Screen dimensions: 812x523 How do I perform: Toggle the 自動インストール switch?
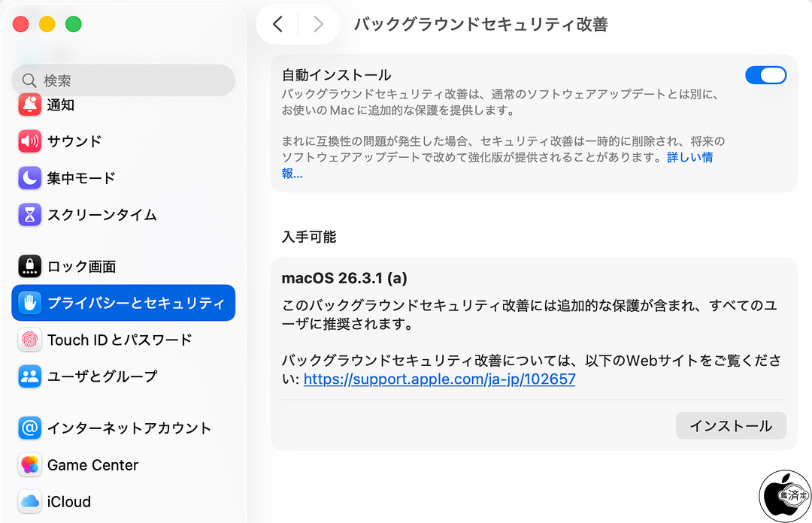point(765,75)
